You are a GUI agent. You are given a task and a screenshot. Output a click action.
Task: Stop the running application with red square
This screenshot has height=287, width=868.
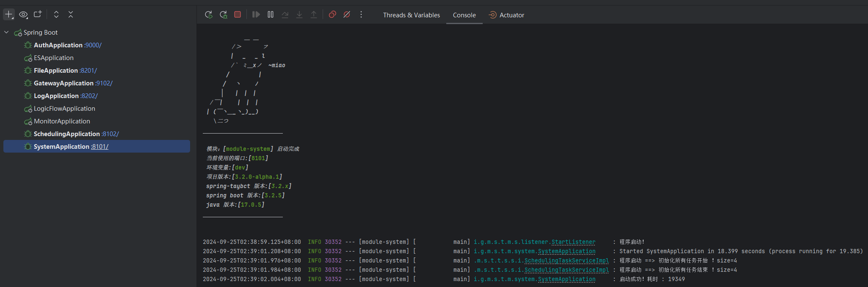click(238, 14)
